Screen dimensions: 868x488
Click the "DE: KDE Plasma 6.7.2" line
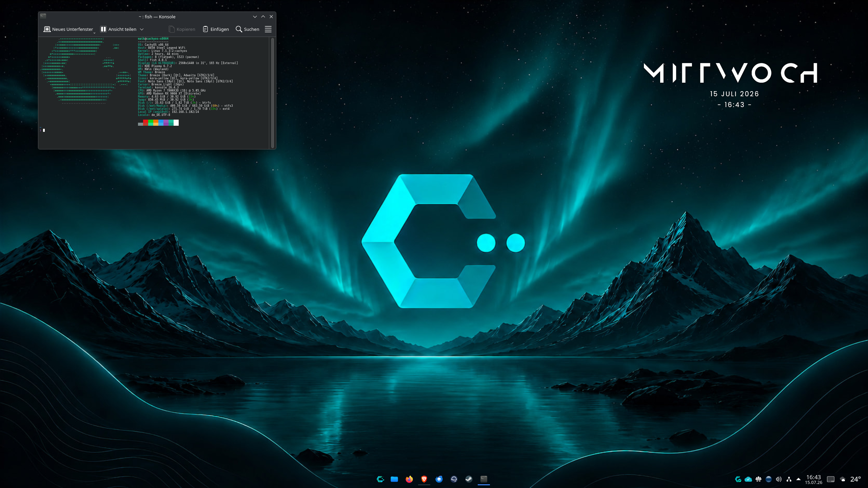coord(155,66)
